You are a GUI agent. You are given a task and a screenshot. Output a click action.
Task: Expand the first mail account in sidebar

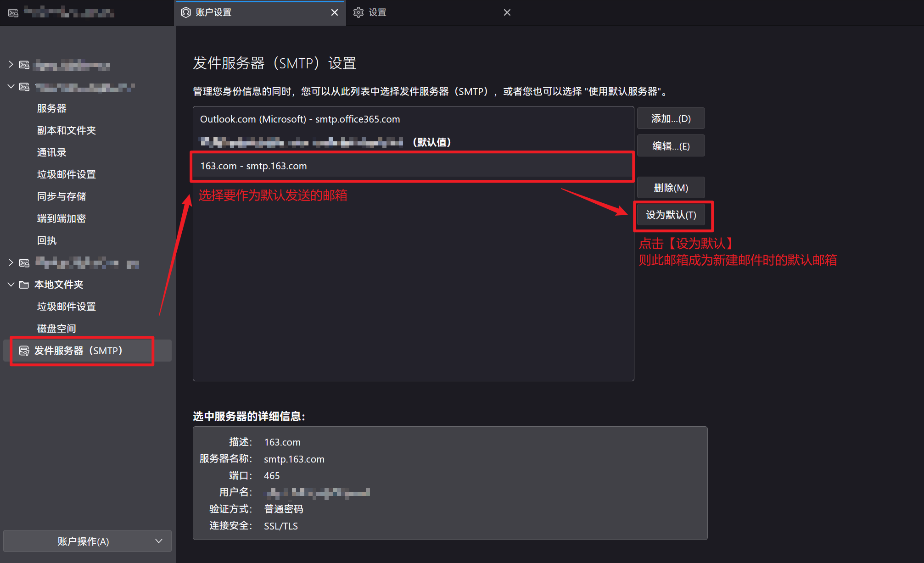tap(11, 65)
